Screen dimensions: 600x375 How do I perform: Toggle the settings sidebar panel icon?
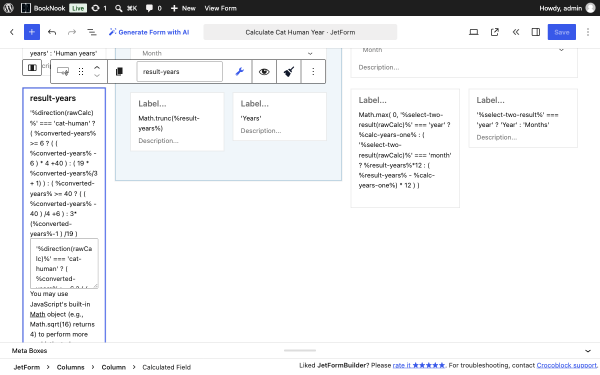536,32
